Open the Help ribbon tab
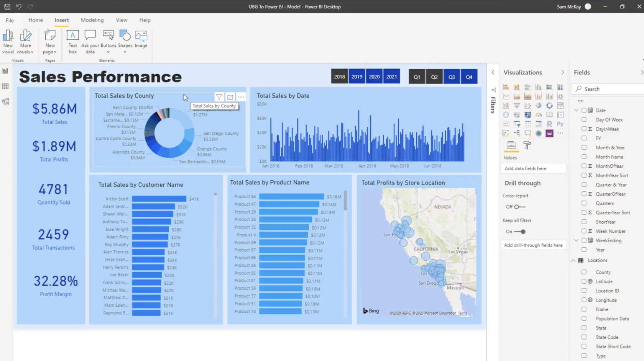This screenshot has width=644, height=361. click(x=145, y=20)
